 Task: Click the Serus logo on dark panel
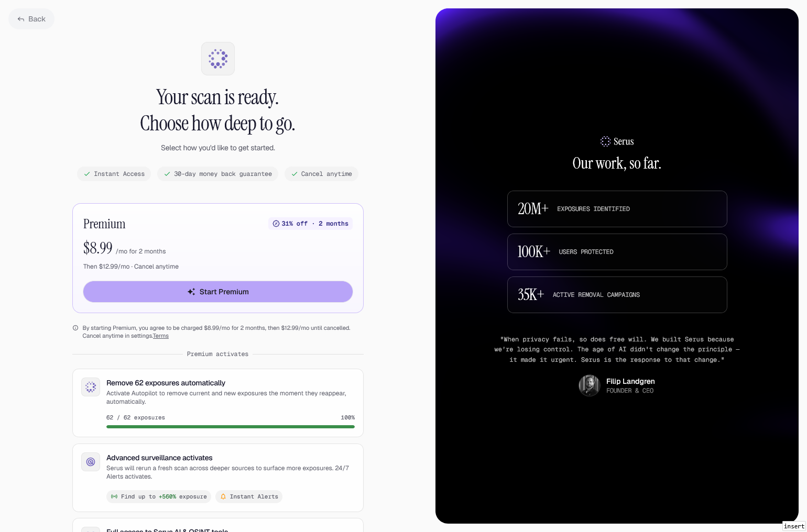point(617,141)
